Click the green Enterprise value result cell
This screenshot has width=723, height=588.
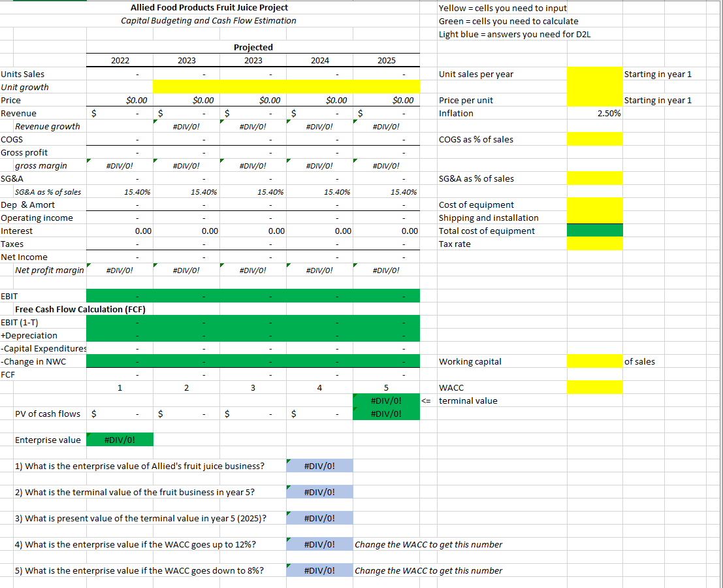tap(120, 440)
